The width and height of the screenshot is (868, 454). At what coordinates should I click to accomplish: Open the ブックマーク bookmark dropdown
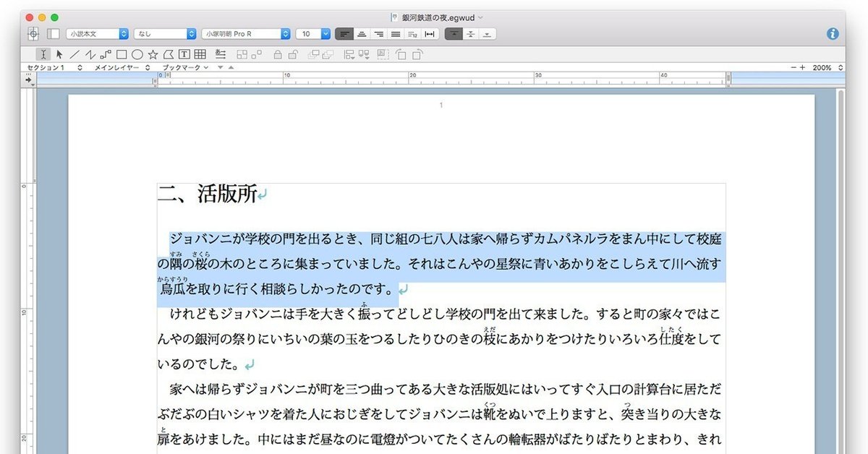pyautogui.click(x=185, y=67)
